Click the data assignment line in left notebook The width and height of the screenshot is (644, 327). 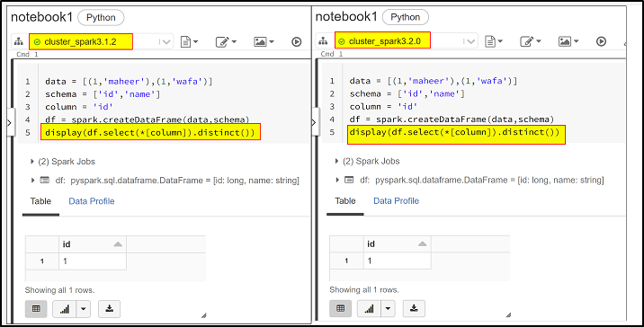click(129, 82)
